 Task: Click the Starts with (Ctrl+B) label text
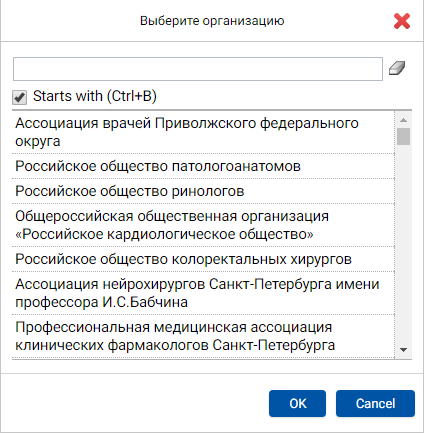(95, 96)
